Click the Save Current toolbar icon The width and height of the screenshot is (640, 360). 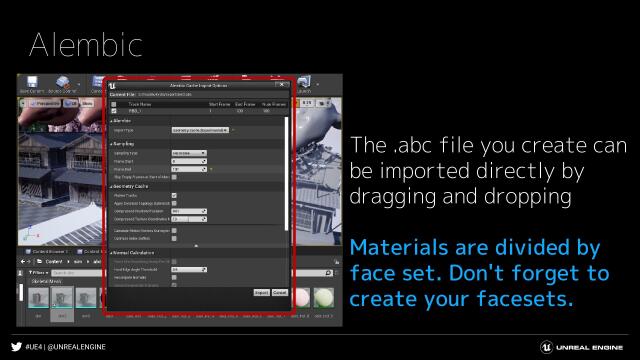point(32,83)
